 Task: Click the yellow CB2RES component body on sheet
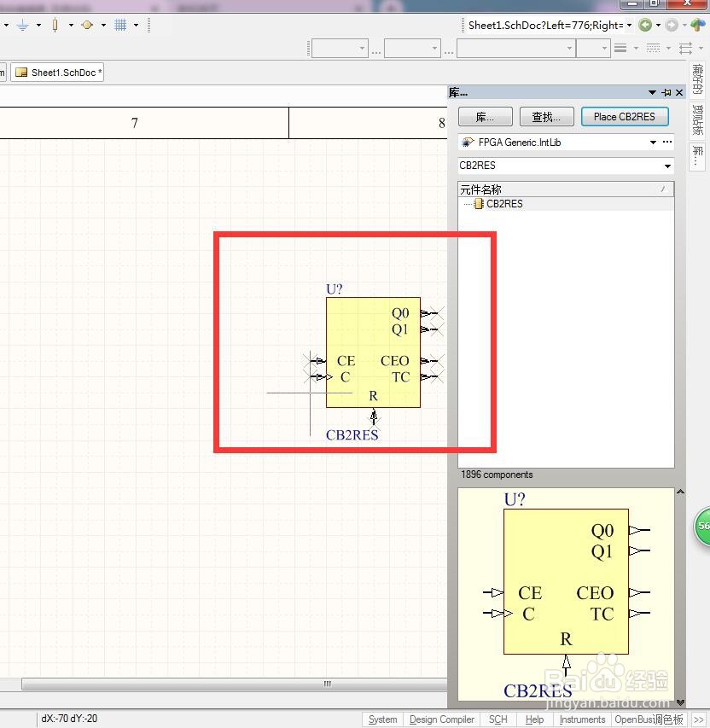tap(373, 352)
